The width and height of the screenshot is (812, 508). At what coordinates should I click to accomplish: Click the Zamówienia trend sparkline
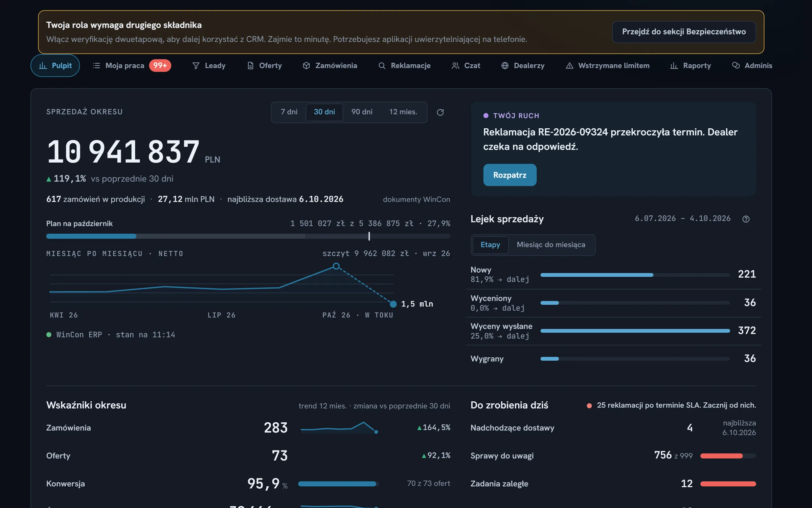[x=339, y=428]
